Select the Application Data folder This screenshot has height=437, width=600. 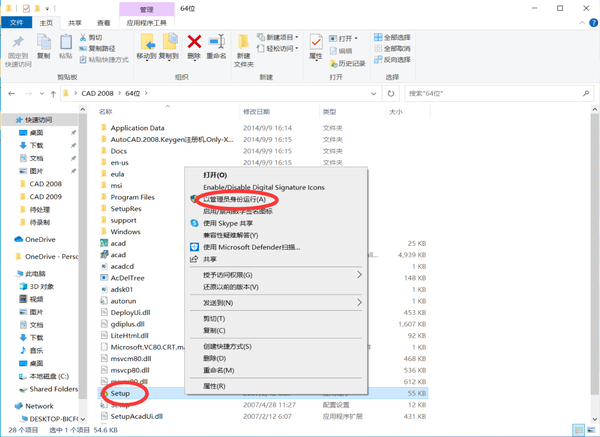(137, 128)
